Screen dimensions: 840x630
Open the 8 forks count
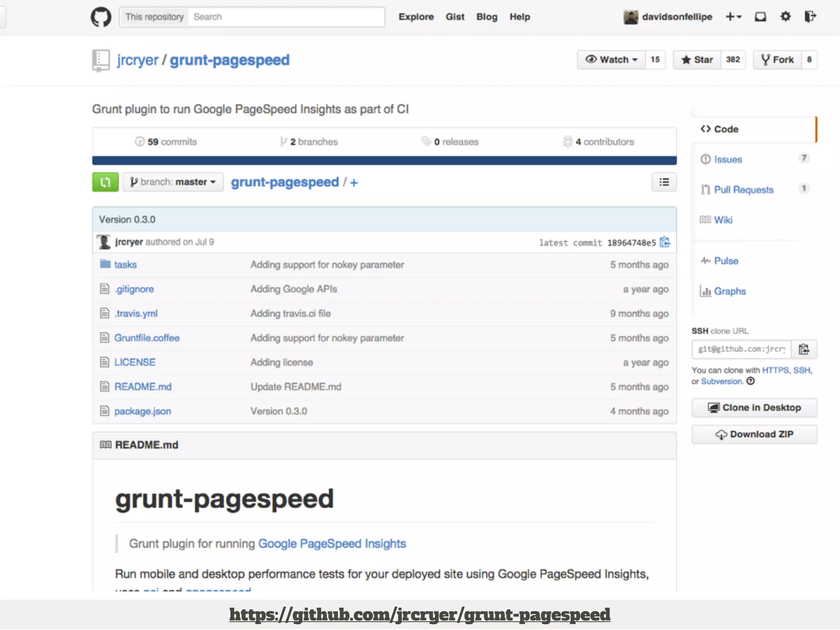809,60
